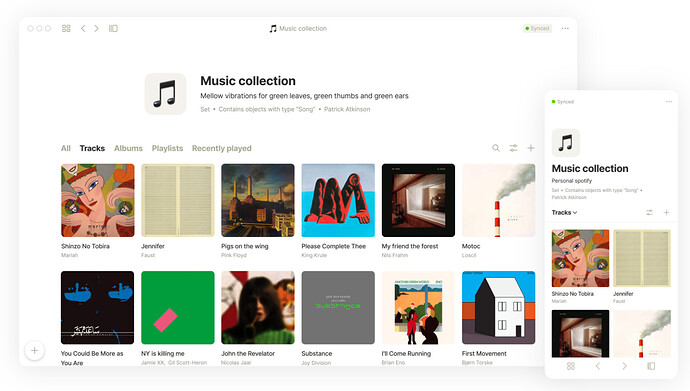The width and height of the screenshot is (690, 391).
Task: Toggle the sidebar panel icon in main window
Action: [114, 29]
